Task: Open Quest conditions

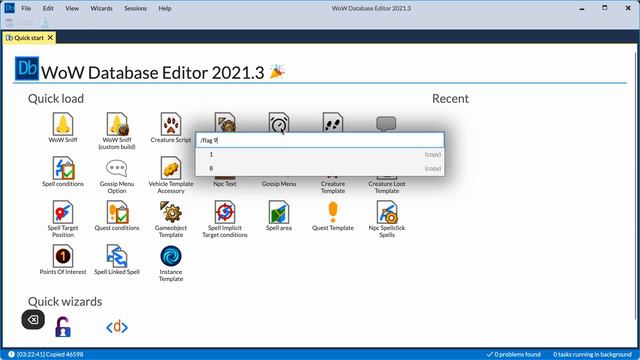Action: [x=117, y=216]
